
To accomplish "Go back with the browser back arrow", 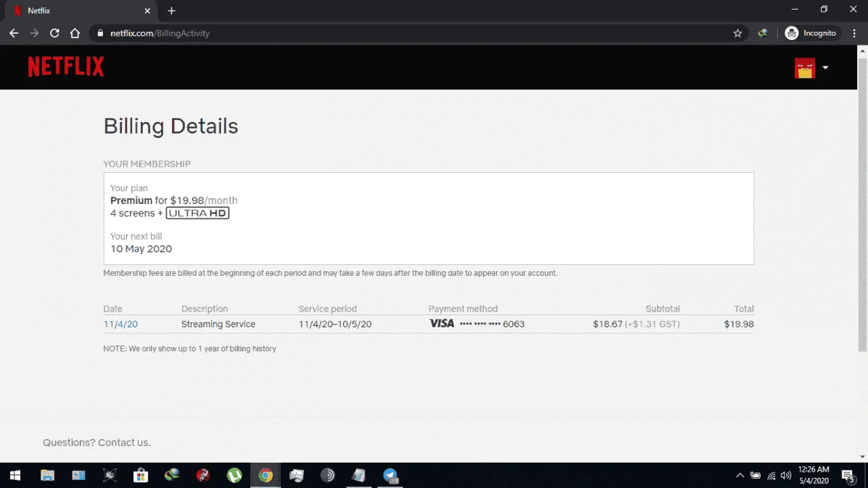I will (14, 33).
